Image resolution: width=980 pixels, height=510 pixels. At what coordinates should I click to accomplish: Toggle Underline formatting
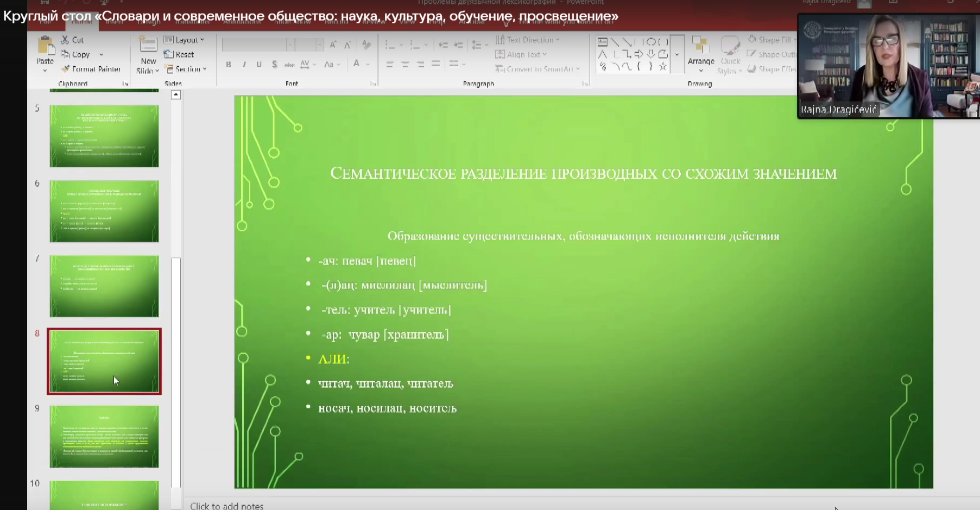tap(259, 65)
